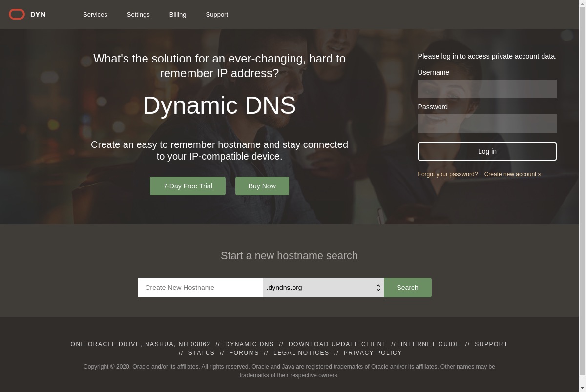Open the Support menu in header
Screen dimensions: 586x392
pyautogui.click(x=217, y=14)
